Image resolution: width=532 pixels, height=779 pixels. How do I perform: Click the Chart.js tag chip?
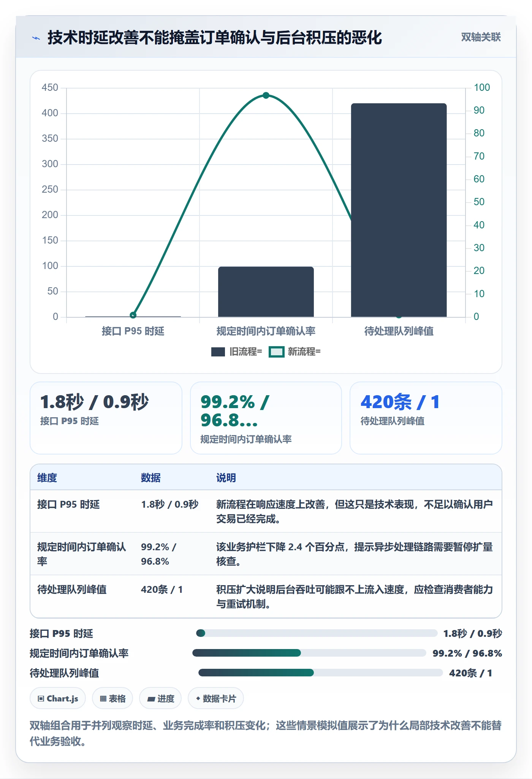click(58, 698)
